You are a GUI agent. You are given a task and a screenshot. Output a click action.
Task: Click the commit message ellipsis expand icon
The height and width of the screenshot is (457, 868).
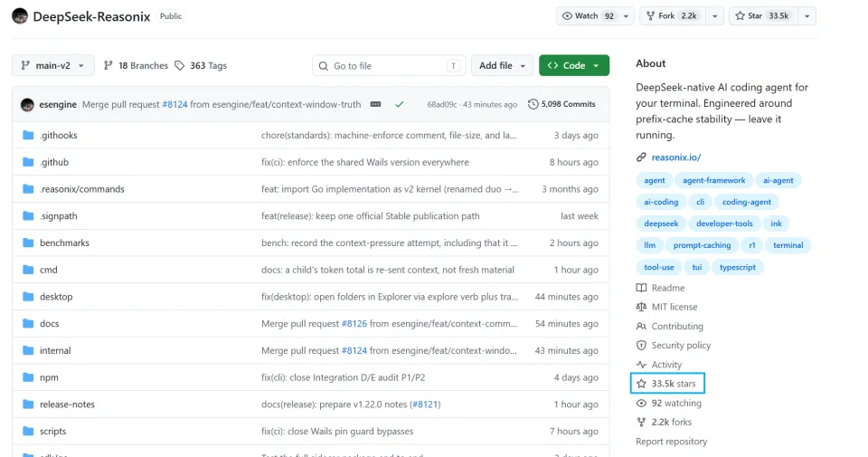point(375,104)
